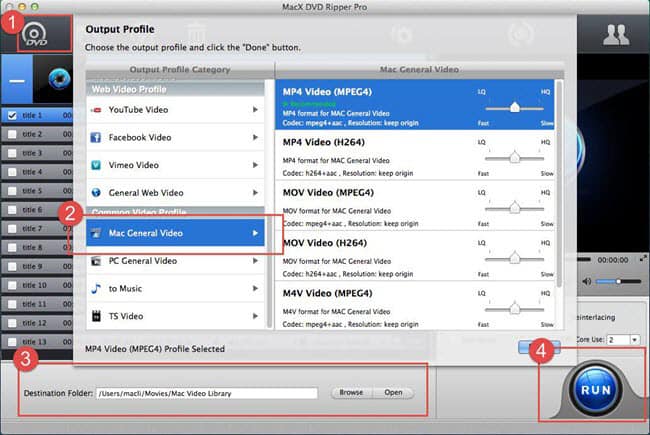This screenshot has width=650, height=435.
Task: Select the Facebook Video icon
Action: pyautogui.click(x=96, y=137)
